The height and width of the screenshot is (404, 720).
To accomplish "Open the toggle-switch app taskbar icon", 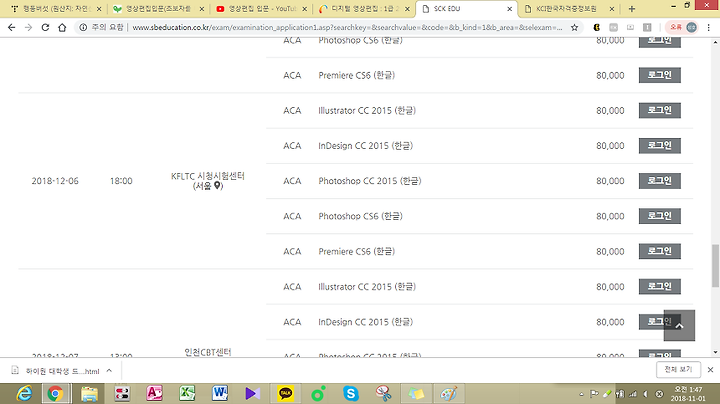I will 122,393.
